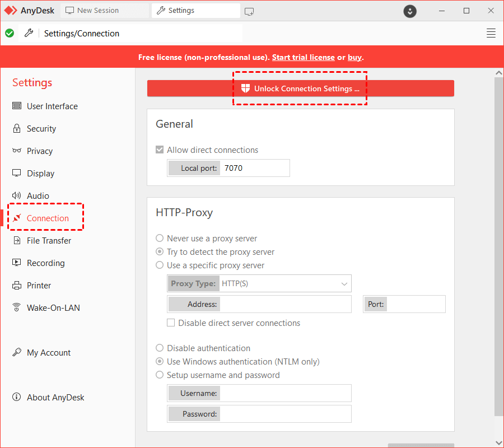
Task: Click the Privacy glasses icon
Action: 17,151
